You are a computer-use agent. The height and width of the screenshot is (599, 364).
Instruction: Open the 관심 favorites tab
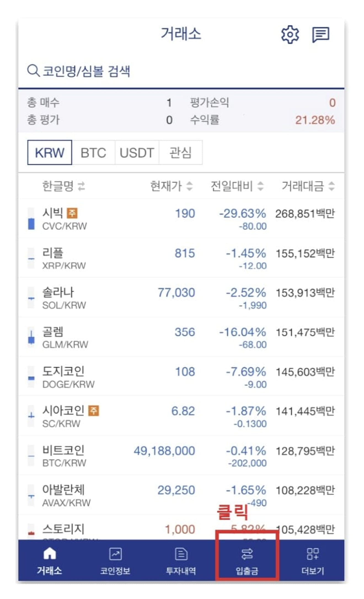[180, 153]
